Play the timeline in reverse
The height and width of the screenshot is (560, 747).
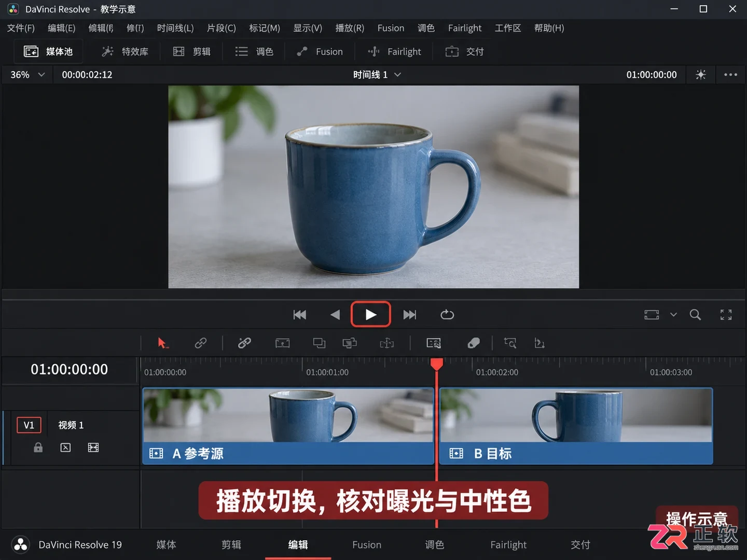point(335,315)
